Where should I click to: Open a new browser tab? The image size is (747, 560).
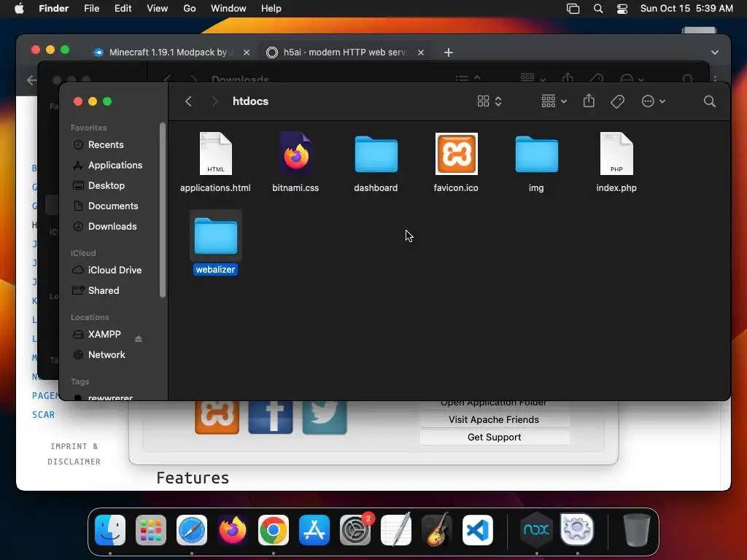click(x=449, y=52)
